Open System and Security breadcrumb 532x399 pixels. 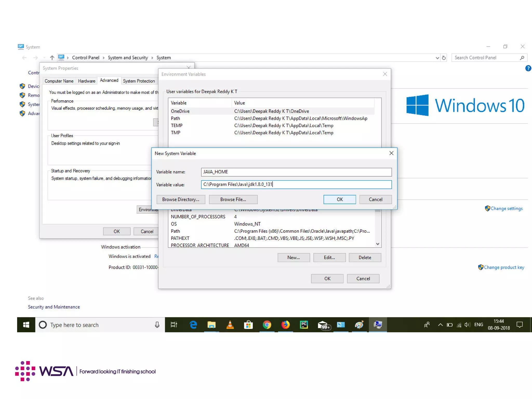128,57
